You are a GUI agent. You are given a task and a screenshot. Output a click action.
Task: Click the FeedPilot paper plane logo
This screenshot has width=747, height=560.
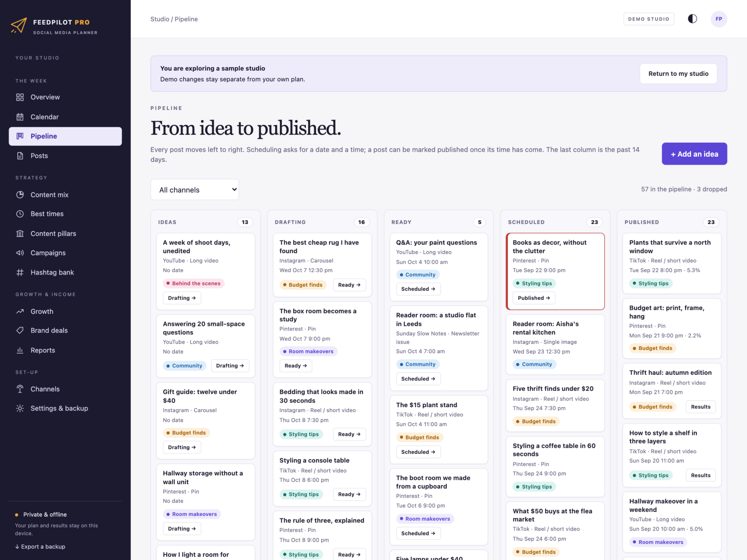click(19, 26)
